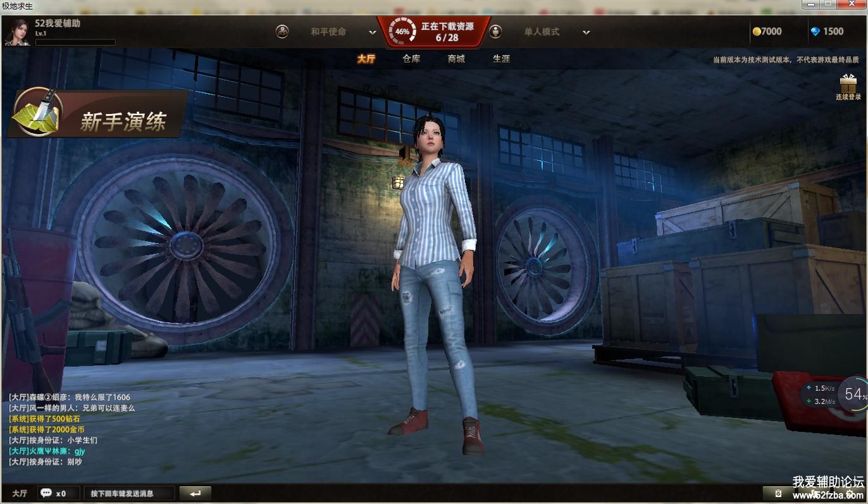Click the blue diamond icon next to 1500

point(815,32)
